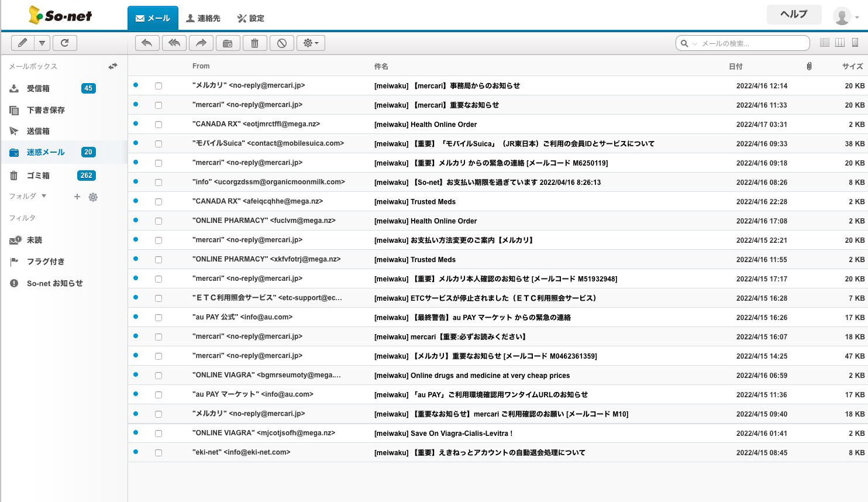Toggle unread dot on au PAY 公式 mail
868x502 pixels.
pos(136,317)
